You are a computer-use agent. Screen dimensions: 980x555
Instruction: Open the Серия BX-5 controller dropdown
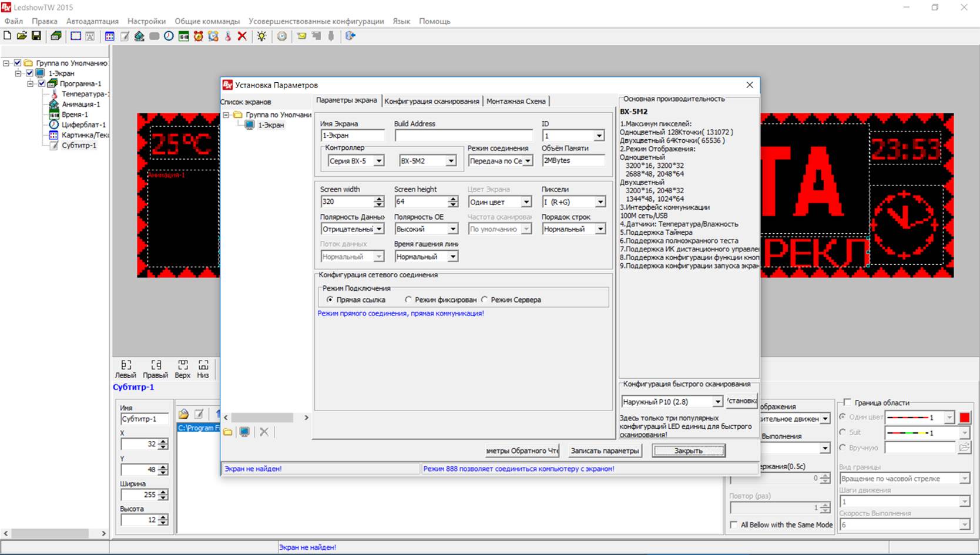click(x=379, y=161)
